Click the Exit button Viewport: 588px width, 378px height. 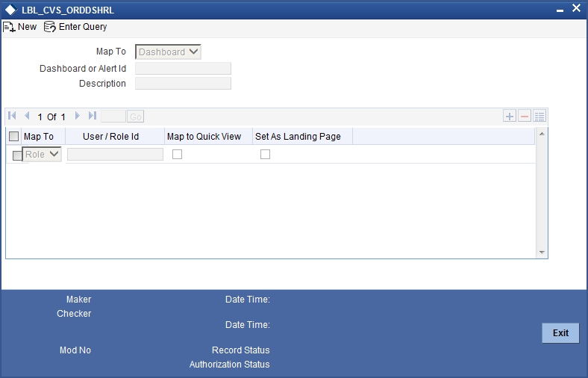click(560, 333)
